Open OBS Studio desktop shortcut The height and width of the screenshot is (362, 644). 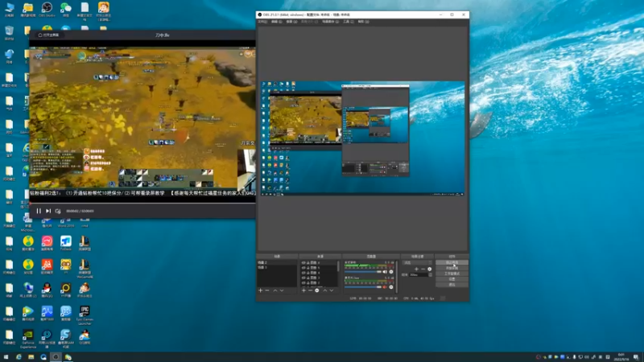[47, 10]
